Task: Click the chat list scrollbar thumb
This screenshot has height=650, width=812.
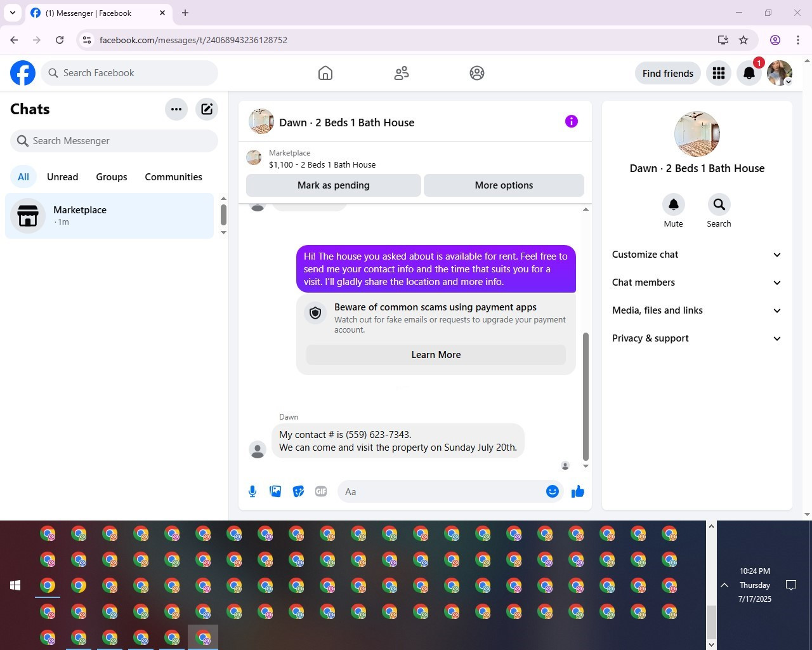Action: pyautogui.click(x=223, y=215)
